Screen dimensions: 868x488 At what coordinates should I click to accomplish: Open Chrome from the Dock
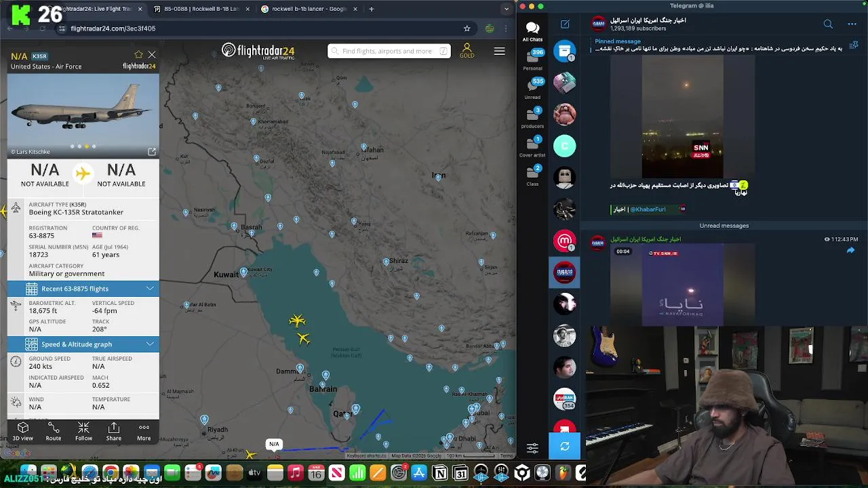point(111,472)
